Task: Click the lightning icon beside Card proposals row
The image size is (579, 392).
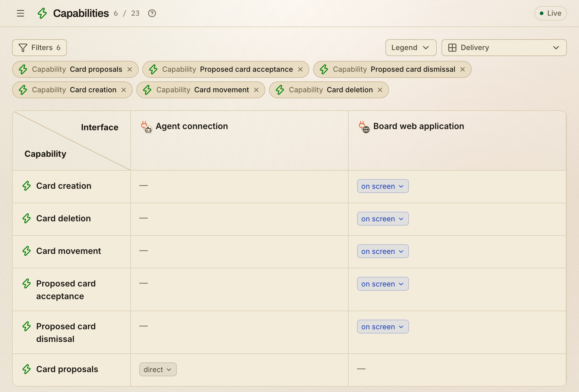Action: coord(27,369)
